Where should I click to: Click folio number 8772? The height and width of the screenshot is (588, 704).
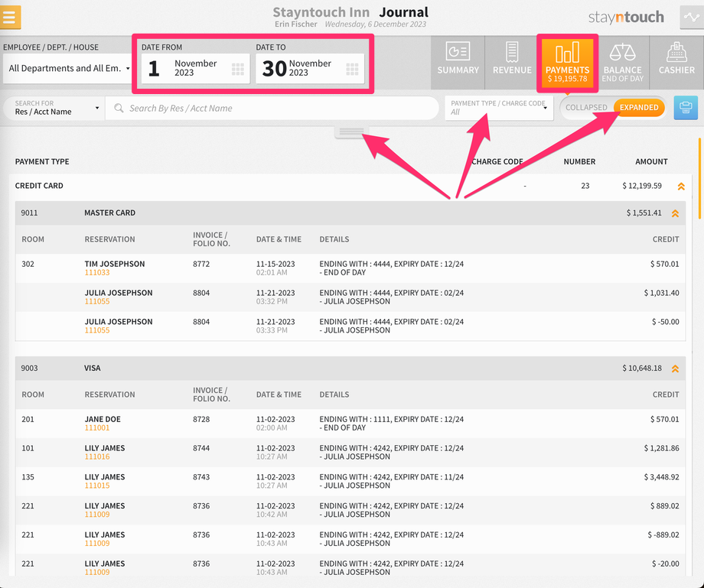tap(201, 264)
